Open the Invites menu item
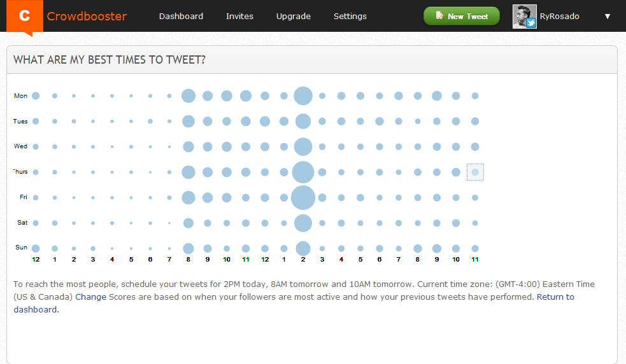The height and width of the screenshot is (364, 626). click(239, 17)
